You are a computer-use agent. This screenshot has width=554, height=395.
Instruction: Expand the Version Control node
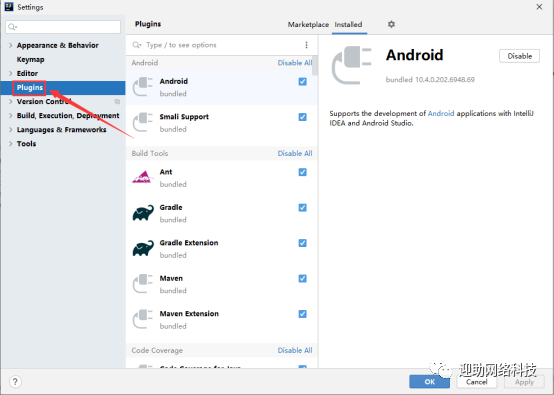tap(11, 101)
